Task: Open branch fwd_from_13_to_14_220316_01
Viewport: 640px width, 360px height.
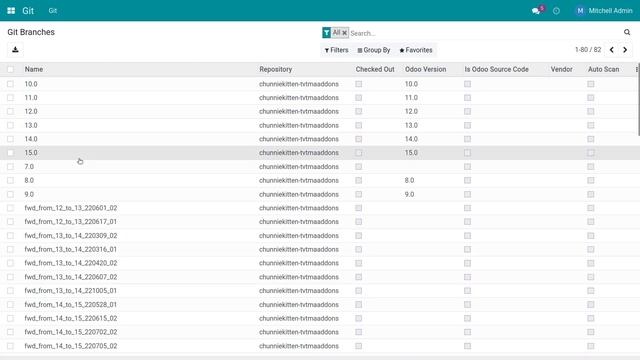Action: pos(320,249)
